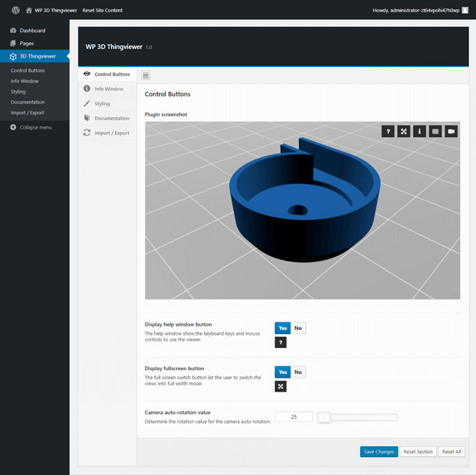Click the camera auto-rotation value field

click(294, 417)
